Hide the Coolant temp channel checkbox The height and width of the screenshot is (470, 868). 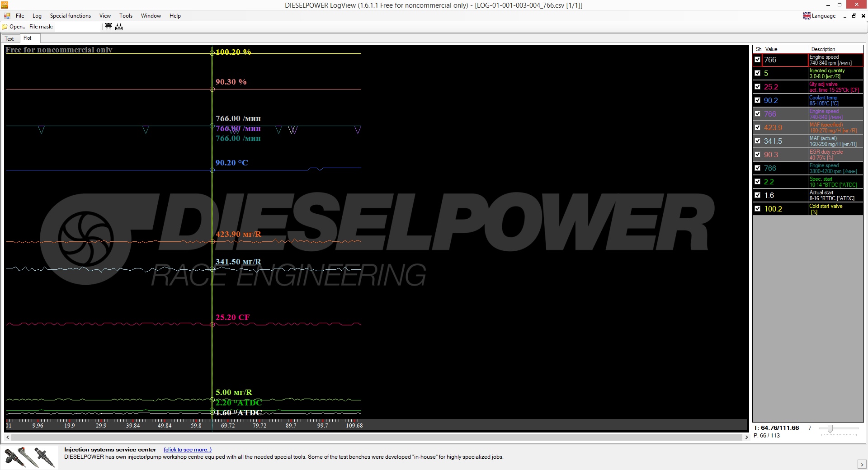(758, 100)
